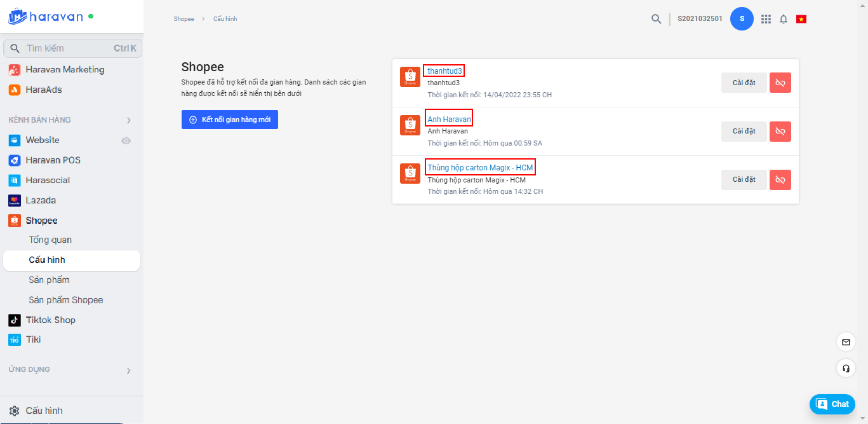Open the user avatar S menu
The width and height of the screenshot is (868, 424).
point(742,19)
